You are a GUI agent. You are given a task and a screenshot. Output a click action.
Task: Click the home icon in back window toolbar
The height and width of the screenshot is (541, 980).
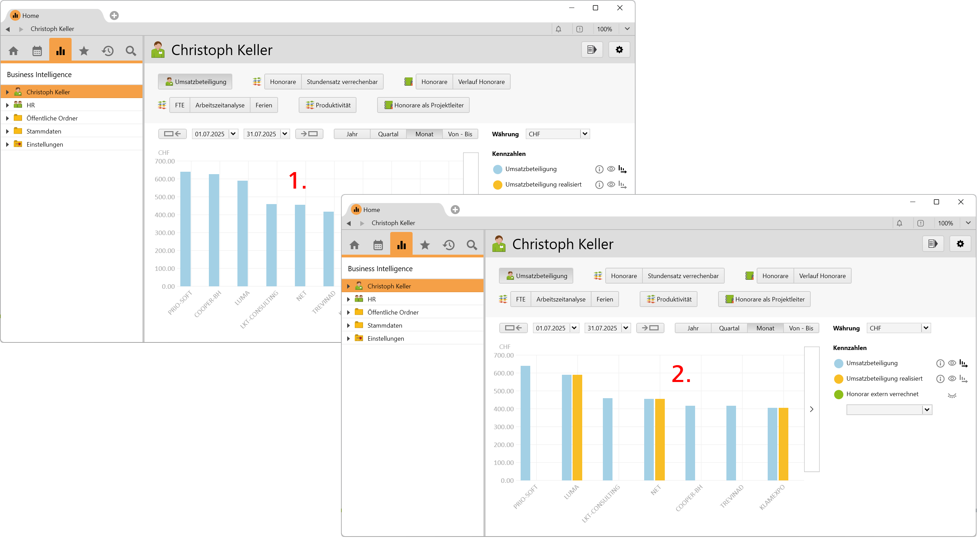tap(13, 51)
